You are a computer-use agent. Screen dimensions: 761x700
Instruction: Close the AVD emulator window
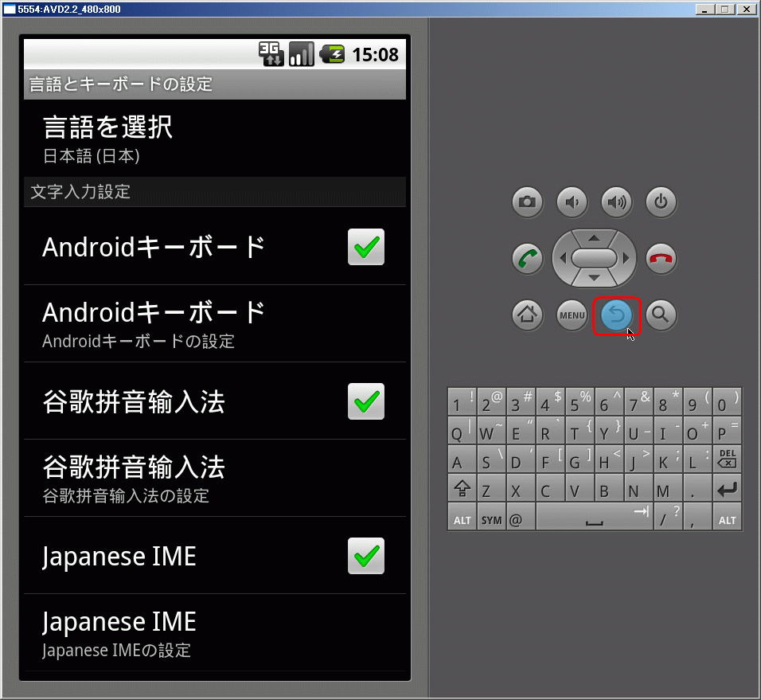click(x=747, y=10)
